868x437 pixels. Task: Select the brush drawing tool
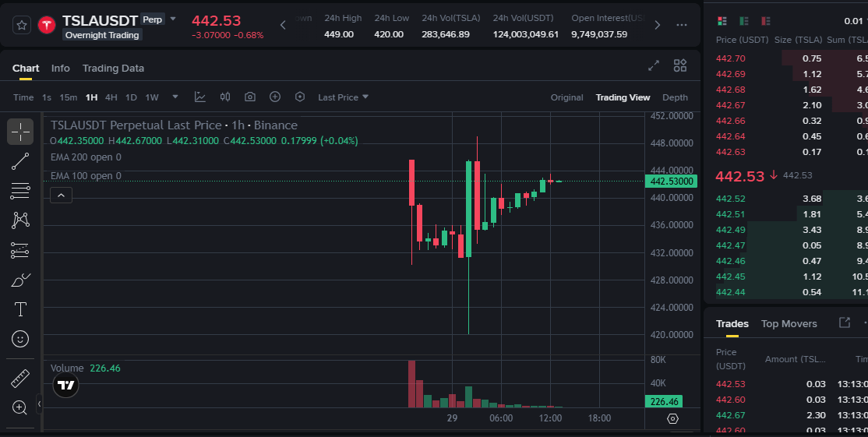coord(20,280)
